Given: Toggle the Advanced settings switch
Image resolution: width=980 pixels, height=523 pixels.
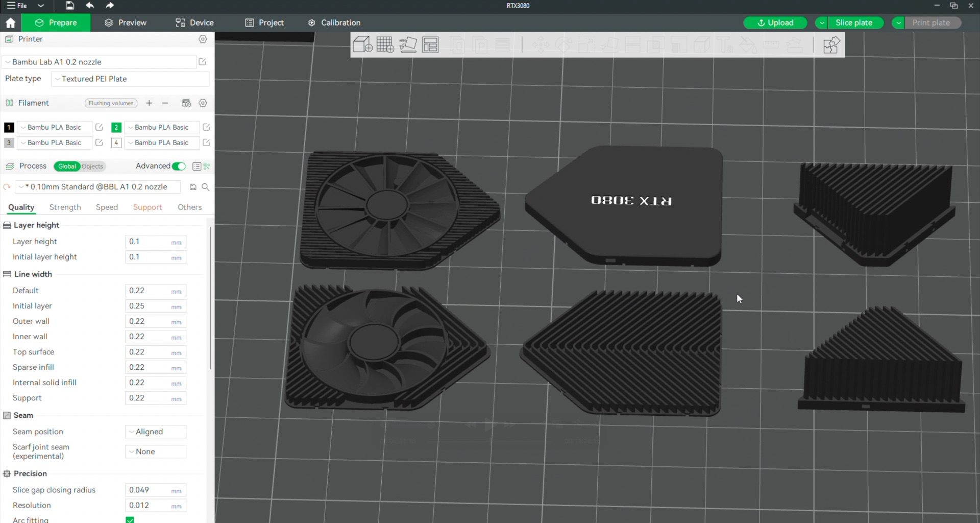Looking at the screenshot, I should (x=179, y=166).
